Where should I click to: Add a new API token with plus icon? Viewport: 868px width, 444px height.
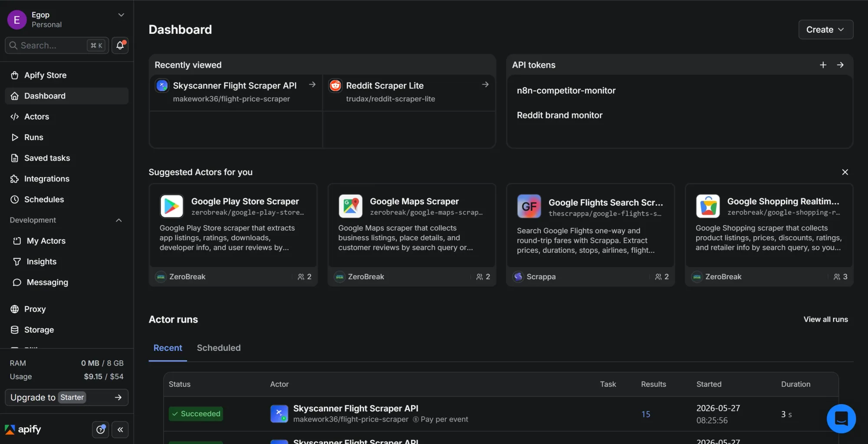[x=823, y=65]
